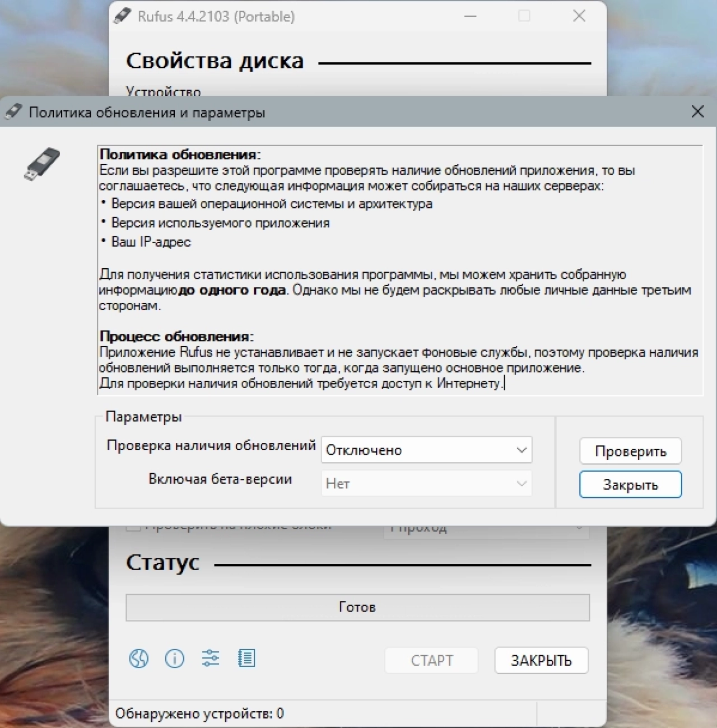Open the Проверка наличия обновлений dropdown
The height and width of the screenshot is (728, 717).
[427, 450]
